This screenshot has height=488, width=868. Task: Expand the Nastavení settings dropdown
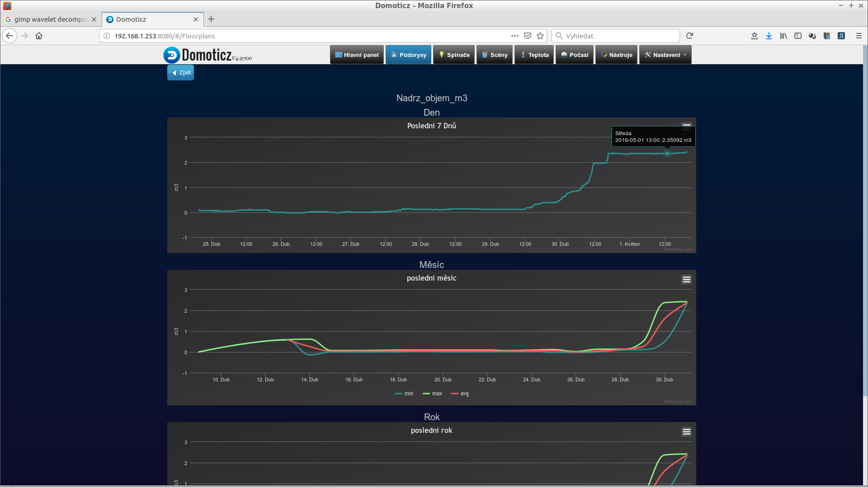pos(665,55)
